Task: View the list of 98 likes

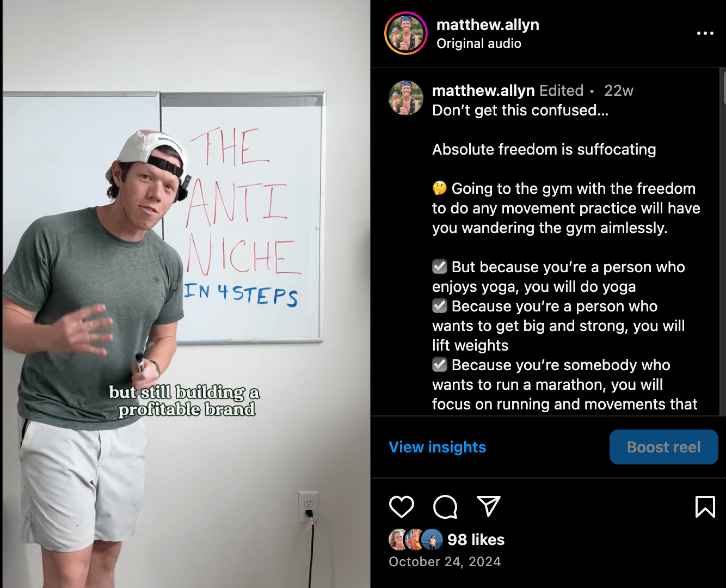Action: (x=476, y=540)
